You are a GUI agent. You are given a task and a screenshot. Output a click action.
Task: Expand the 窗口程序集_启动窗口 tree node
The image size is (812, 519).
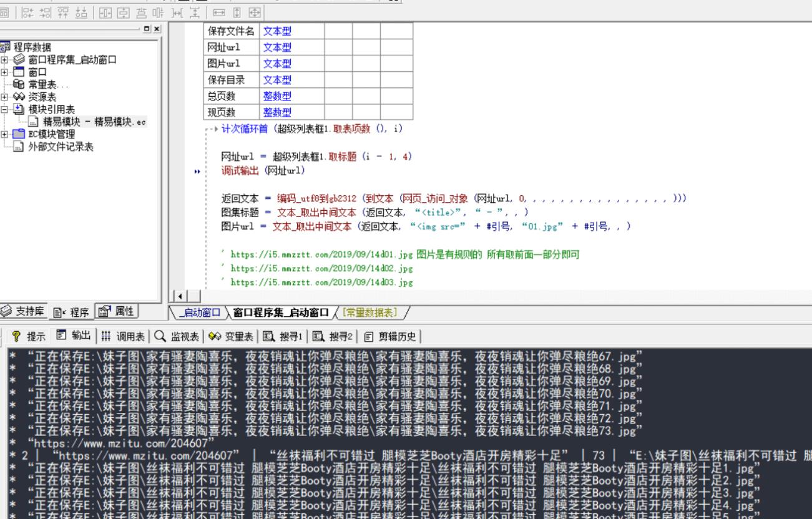pos(5,60)
